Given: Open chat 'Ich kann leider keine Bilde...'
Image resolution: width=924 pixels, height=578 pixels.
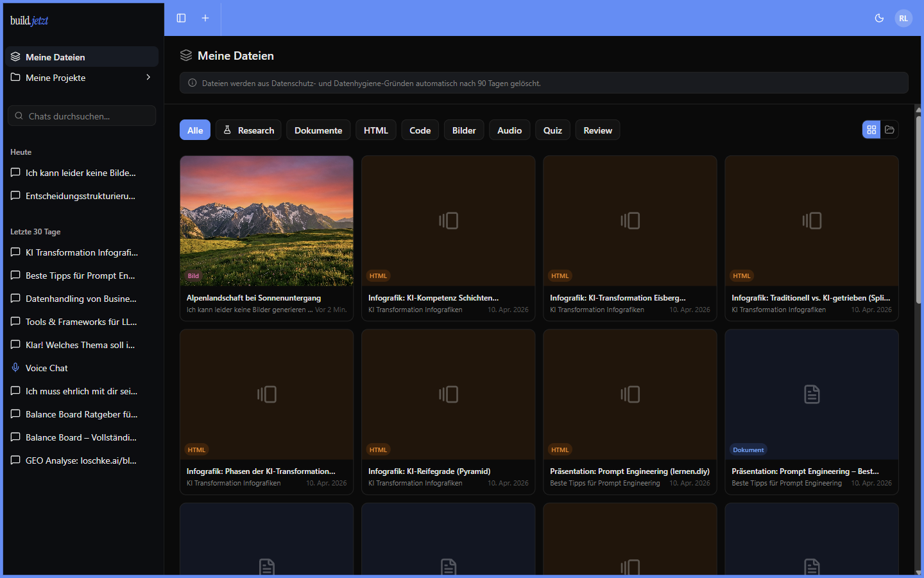Looking at the screenshot, I should [x=82, y=173].
